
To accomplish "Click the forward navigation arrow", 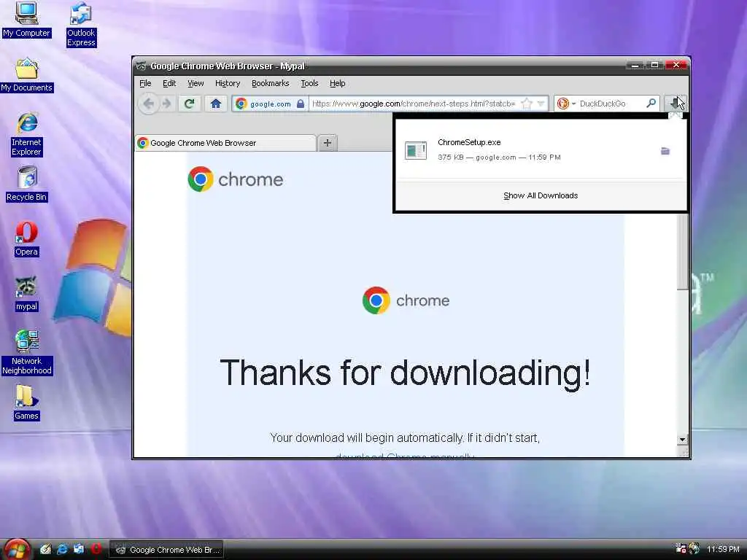I will click(x=166, y=104).
